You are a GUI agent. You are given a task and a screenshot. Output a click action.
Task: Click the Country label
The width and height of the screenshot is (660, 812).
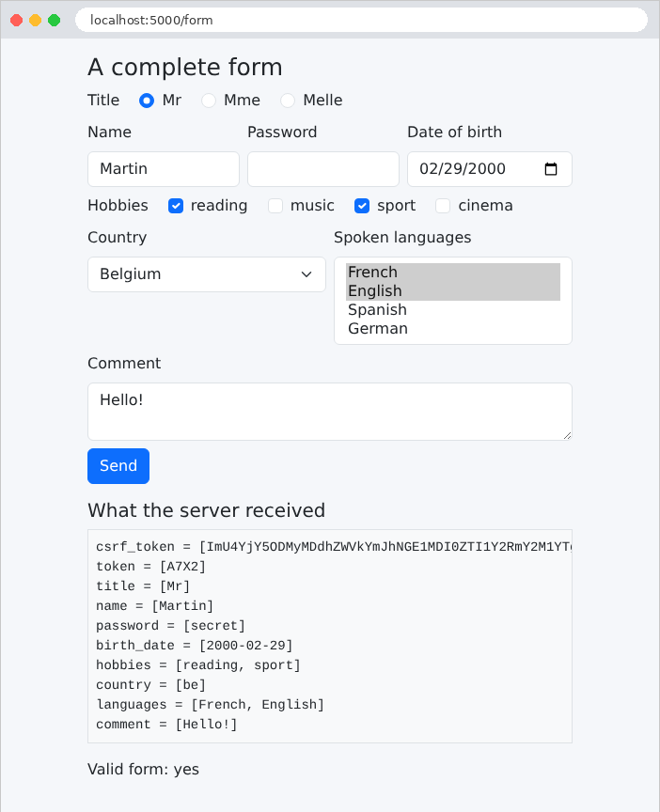coord(118,238)
